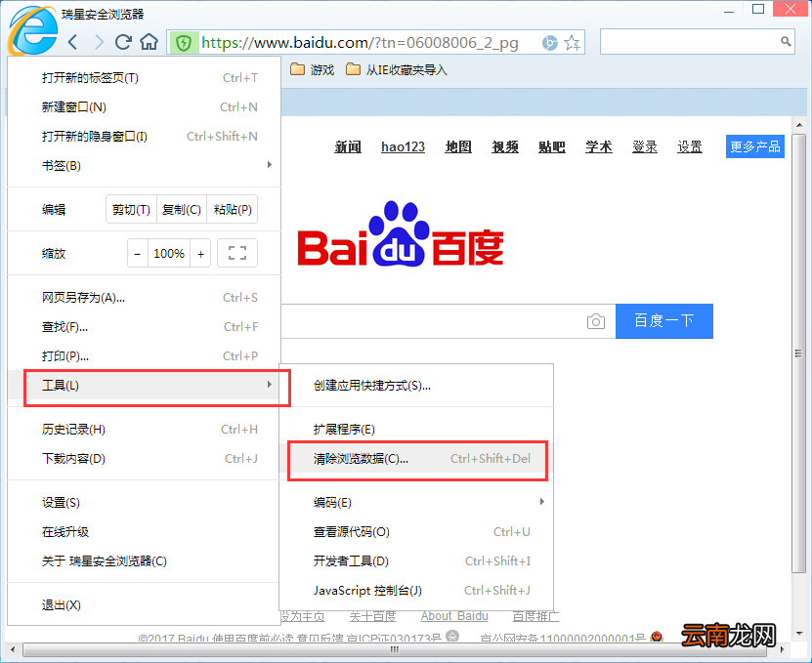Click the vertical scrollbar thumb
The width and height of the screenshot is (812, 663).
pyautogui.click(x=799, y=352)
